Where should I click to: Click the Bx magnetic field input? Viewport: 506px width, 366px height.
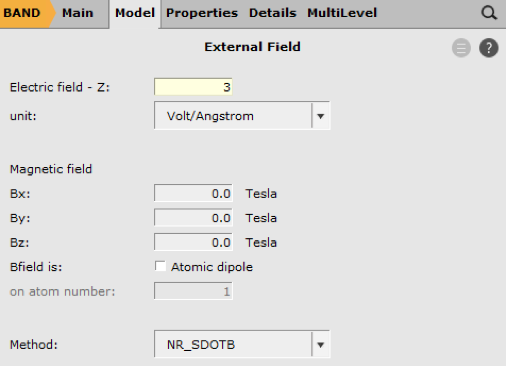(x=193, y=193)
